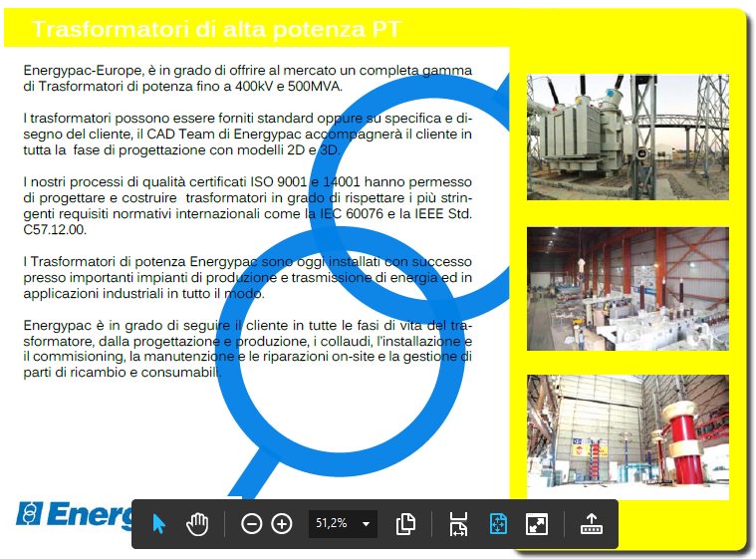This screenshot has height=559, width=756.
Task: Click the red high-voltage test equipment photo
Action: tap(628, 437)
